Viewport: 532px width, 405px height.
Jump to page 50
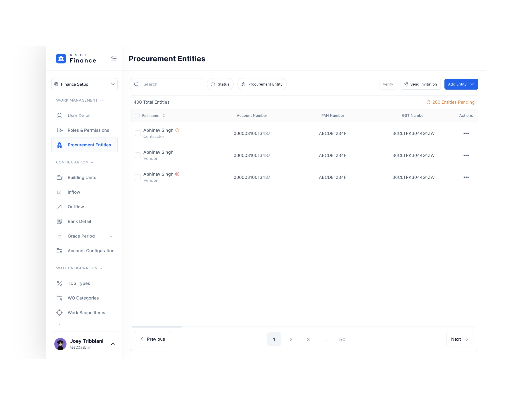(342, 339)
